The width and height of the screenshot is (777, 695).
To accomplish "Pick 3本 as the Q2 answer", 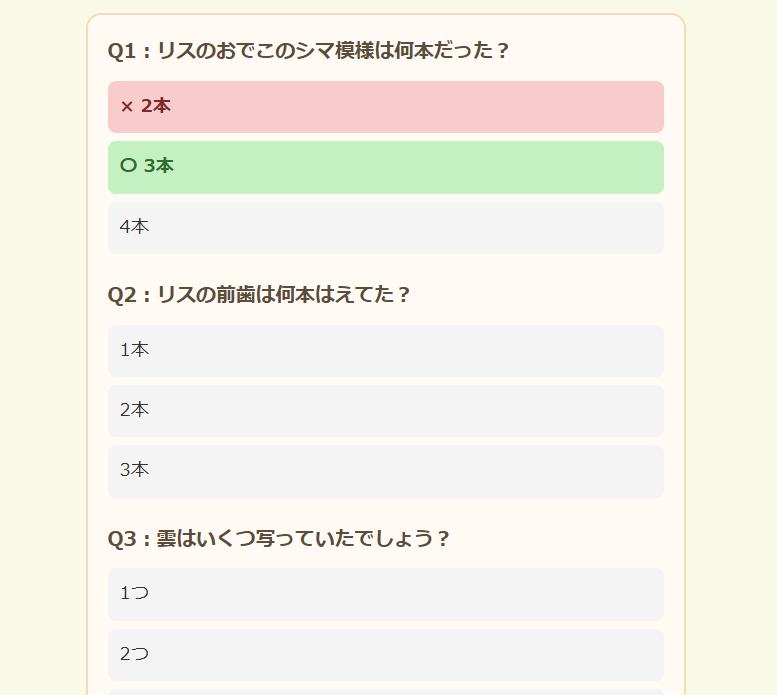I will 386,472.
